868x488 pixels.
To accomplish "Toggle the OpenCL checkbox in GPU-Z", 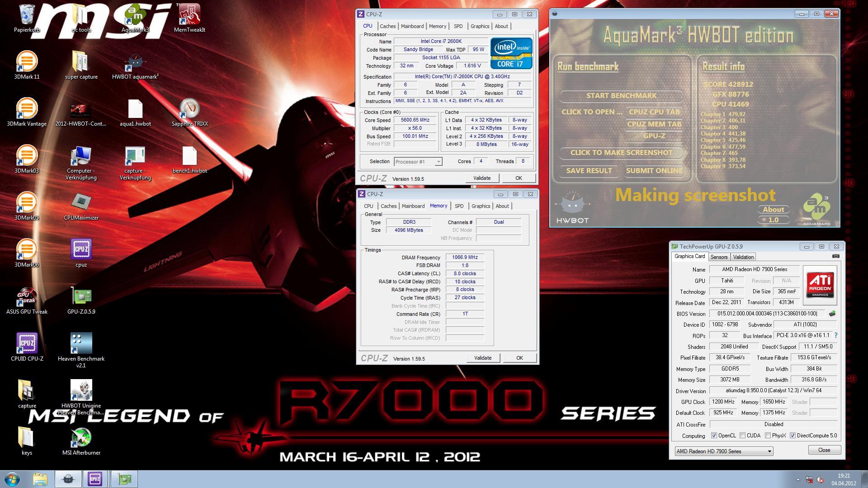I will 714,436.
